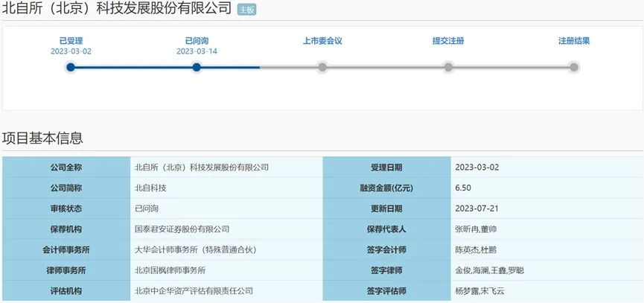Image resolution: width=644 pixels, height=303 pixels.
Task: Click the 保荐代表人 header cell
Action: (386, 229)
